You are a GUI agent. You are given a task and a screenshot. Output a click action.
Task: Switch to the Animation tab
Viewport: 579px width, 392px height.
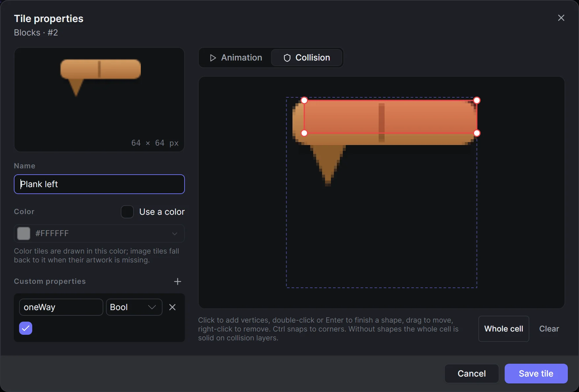pos(236,58)
